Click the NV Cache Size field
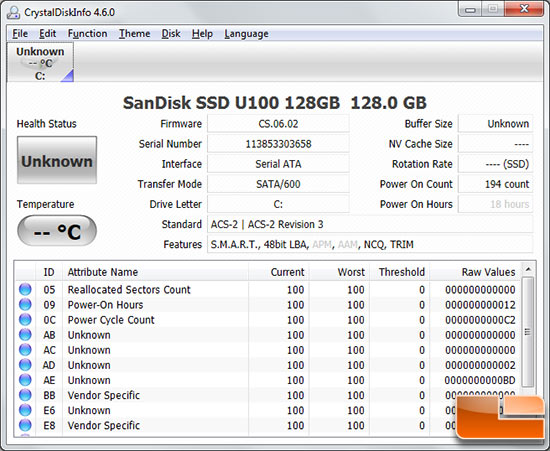Screen dimensions: 550x451 click(496, 144)
